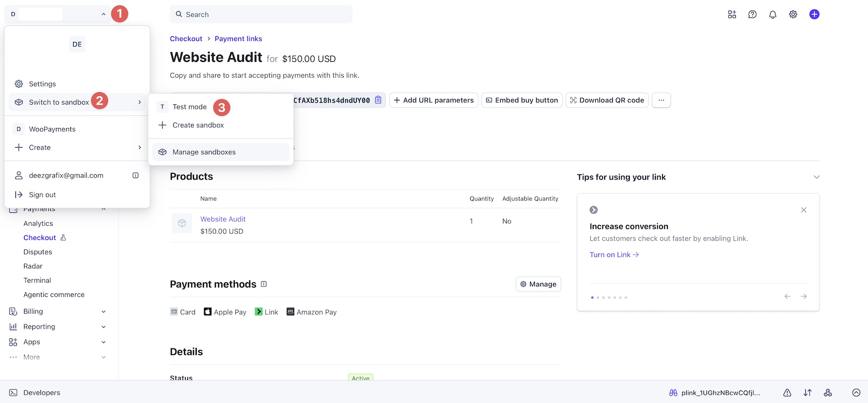Click the blue plus create button
Screen dimensions: 868x403
[x=814, y=14]
